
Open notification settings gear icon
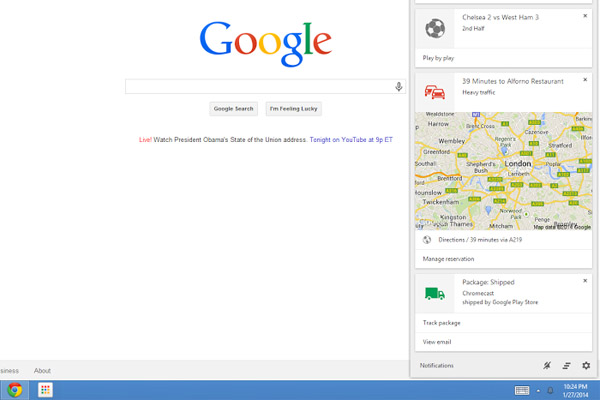[586, 366]
